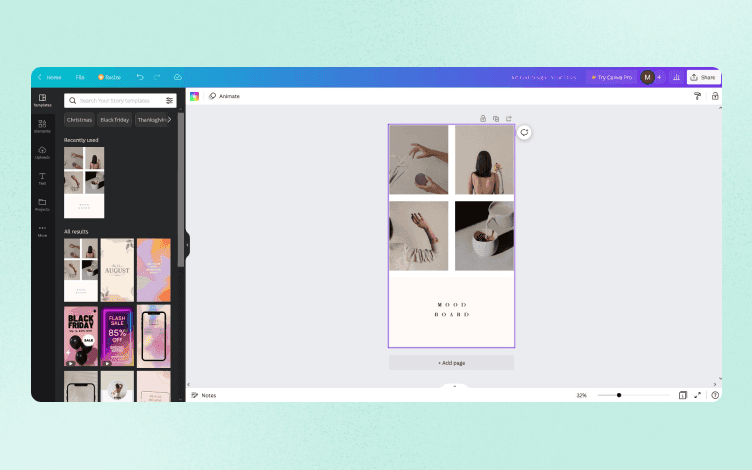Select the MOOD BOARD text on canvas
752x470 pixels.
tap(452, 309)
